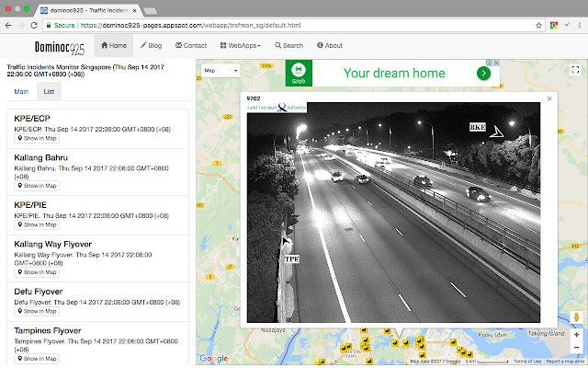The height and width of the screenshot is (368, 588).
Task: Reload the page with the refresh icon
Action: [x=34, y=25]
